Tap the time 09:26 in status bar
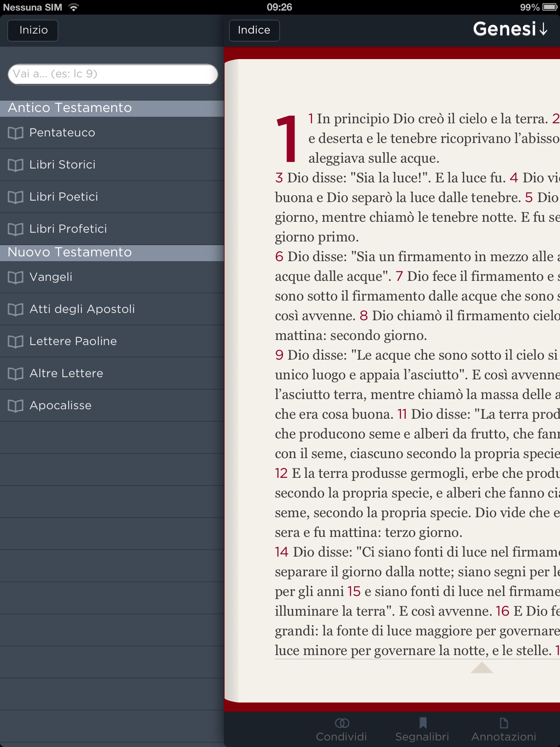The image size is (560, 747). point(279,7)
